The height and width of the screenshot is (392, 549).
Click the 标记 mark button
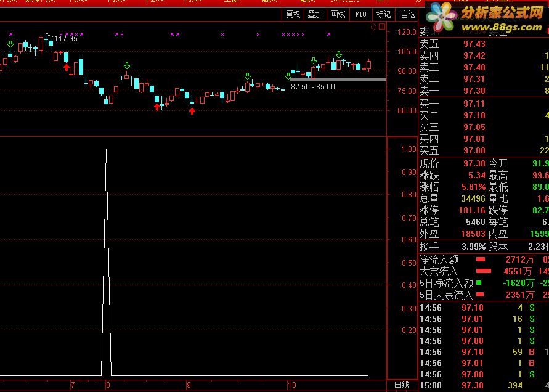click(383, 14)
